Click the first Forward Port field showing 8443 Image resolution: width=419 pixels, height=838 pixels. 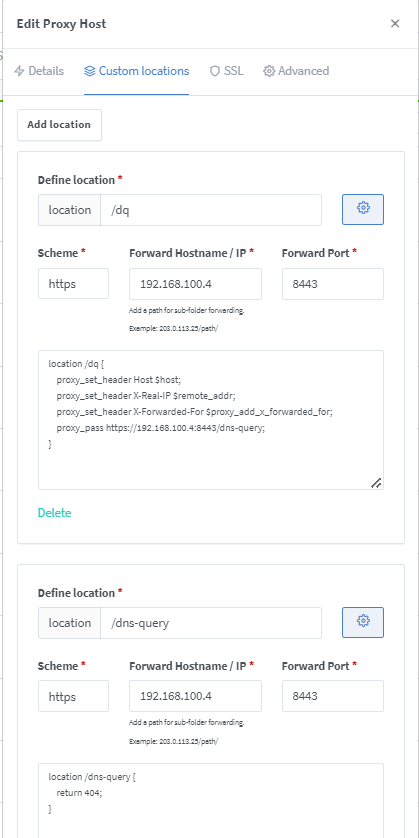point(332,284)
